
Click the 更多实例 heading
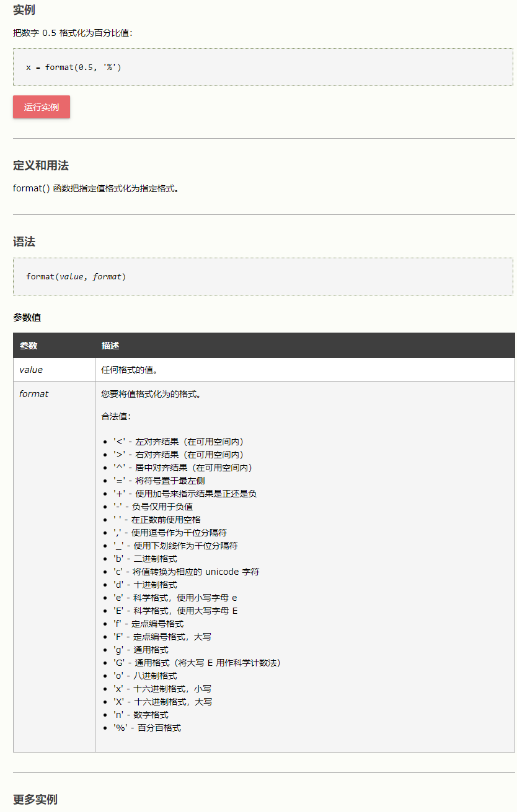35,799
